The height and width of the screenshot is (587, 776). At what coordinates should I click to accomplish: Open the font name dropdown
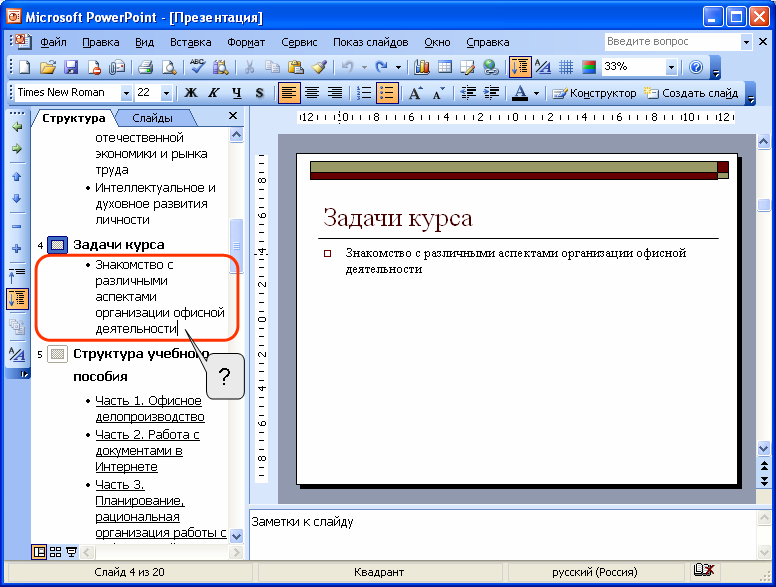(x=126, y=93)
